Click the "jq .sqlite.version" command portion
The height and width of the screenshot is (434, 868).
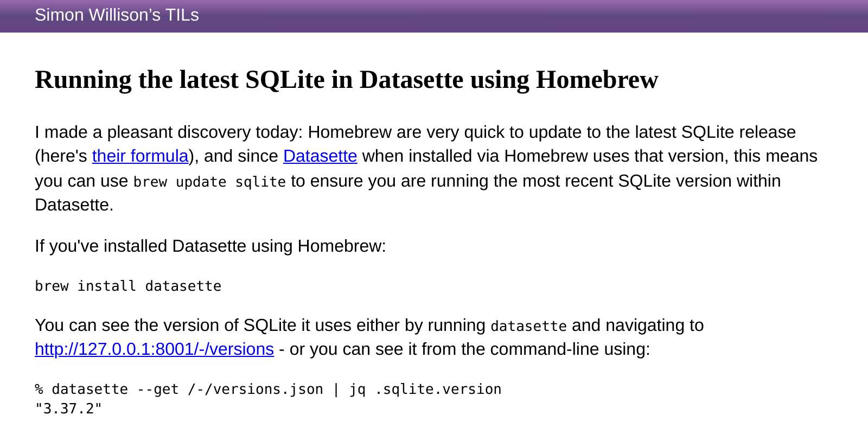[x=425, y=390]
